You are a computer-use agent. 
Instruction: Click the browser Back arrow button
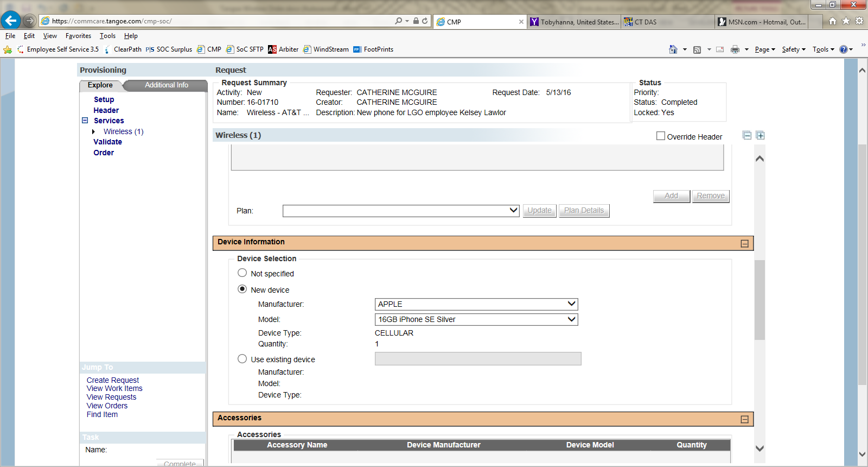(10, 21)
